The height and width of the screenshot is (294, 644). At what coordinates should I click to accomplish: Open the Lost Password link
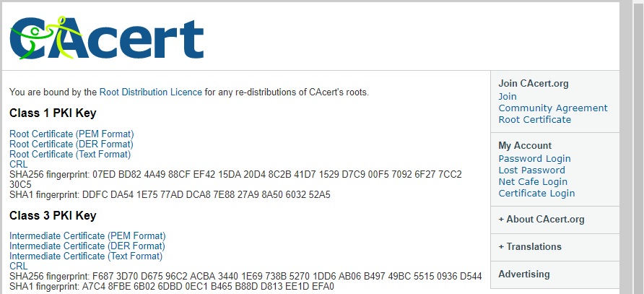(x=531, y=170)
